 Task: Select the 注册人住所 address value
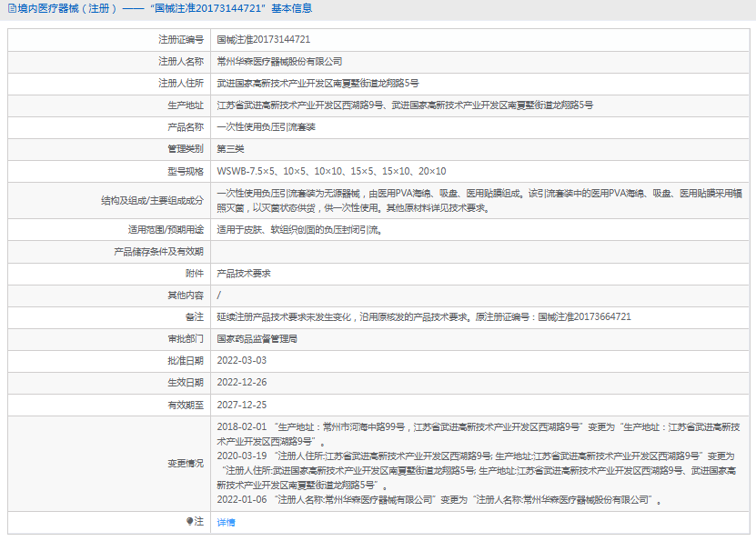tap(318, 84)
